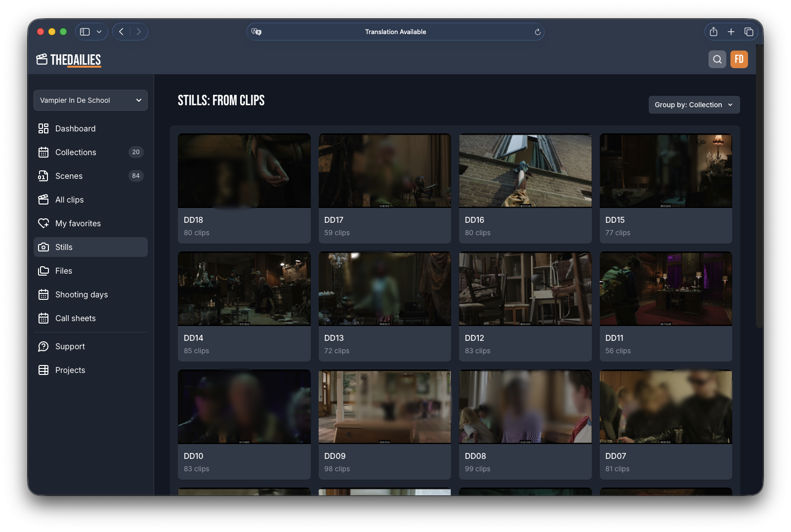Click the Scenes count badge 84
The image size is (791, 532).
[x=136, y=176]
